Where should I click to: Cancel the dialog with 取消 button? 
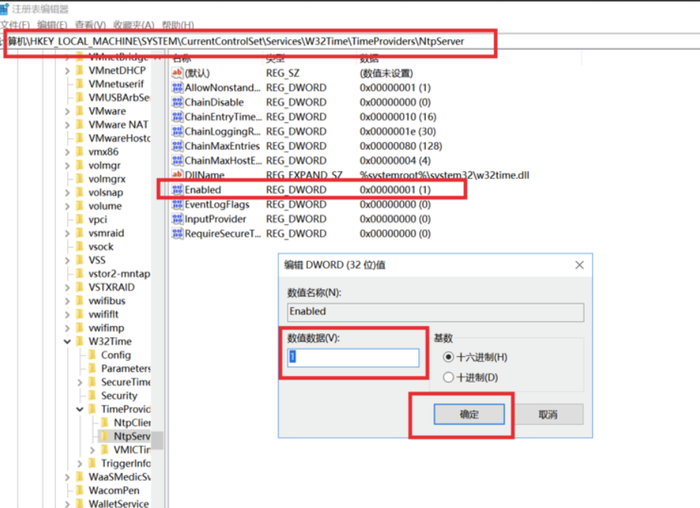(x=548, y=414)
